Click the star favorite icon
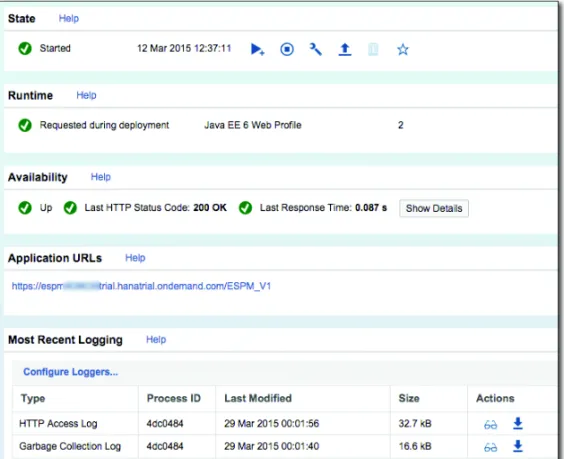The height and width of the screenshot is (459, 564). click(x=402, y=49)
